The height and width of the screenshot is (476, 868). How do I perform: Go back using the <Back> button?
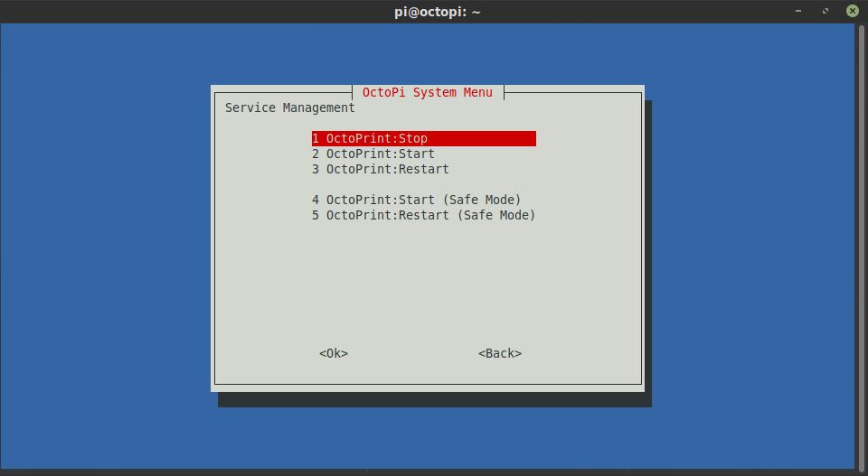[500, 353]
